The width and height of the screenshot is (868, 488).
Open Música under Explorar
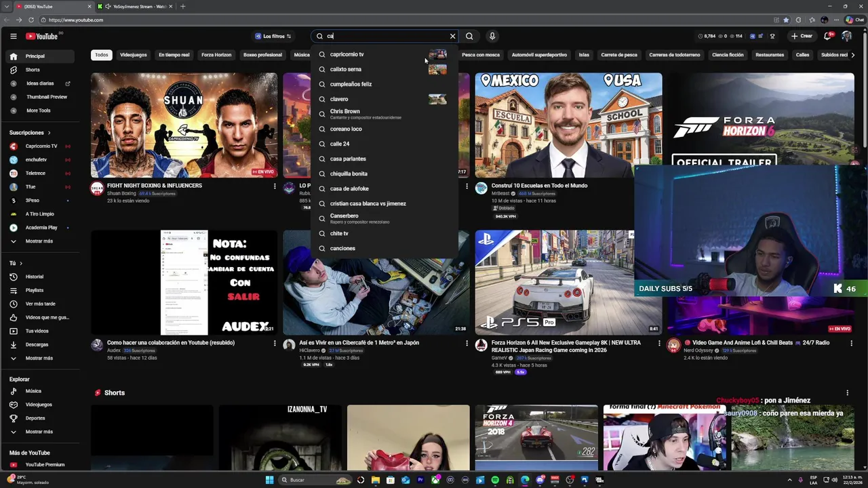pyautogui.click(x=39, y=391)
